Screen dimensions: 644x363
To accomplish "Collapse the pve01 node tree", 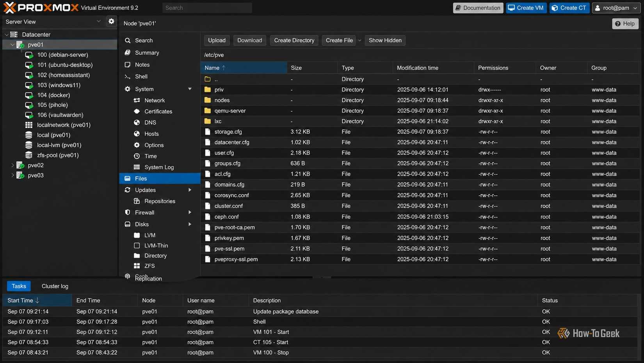I will 12,45.
